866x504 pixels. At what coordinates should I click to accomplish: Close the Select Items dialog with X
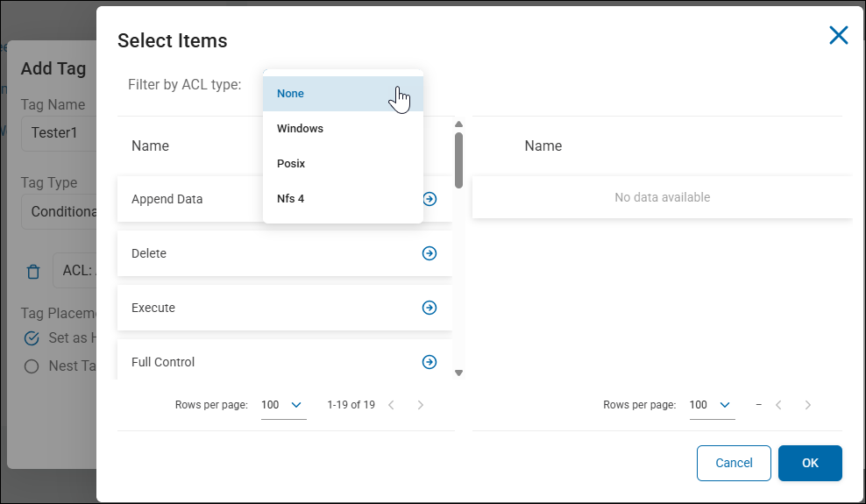point(838,35)
